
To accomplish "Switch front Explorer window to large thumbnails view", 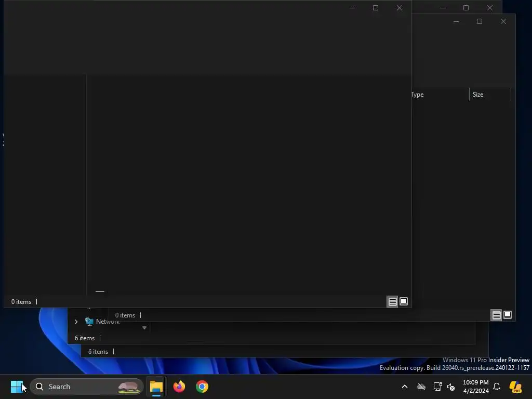I will click(404, 301).
